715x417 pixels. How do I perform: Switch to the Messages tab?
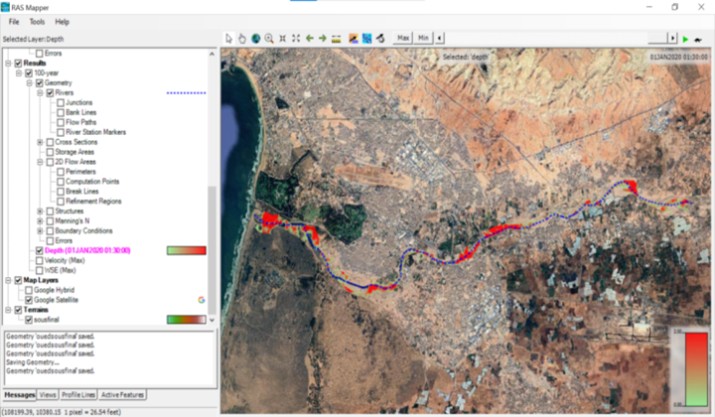coord(20,395)
